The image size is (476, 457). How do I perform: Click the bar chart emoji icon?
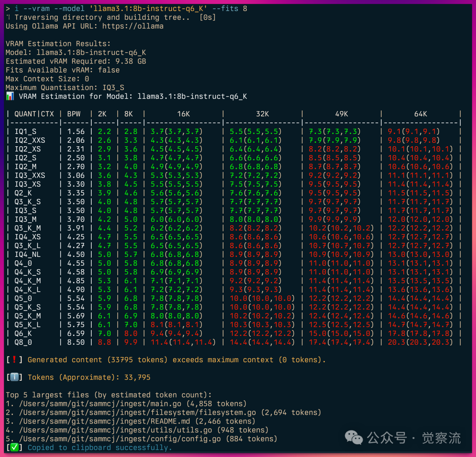10,97
